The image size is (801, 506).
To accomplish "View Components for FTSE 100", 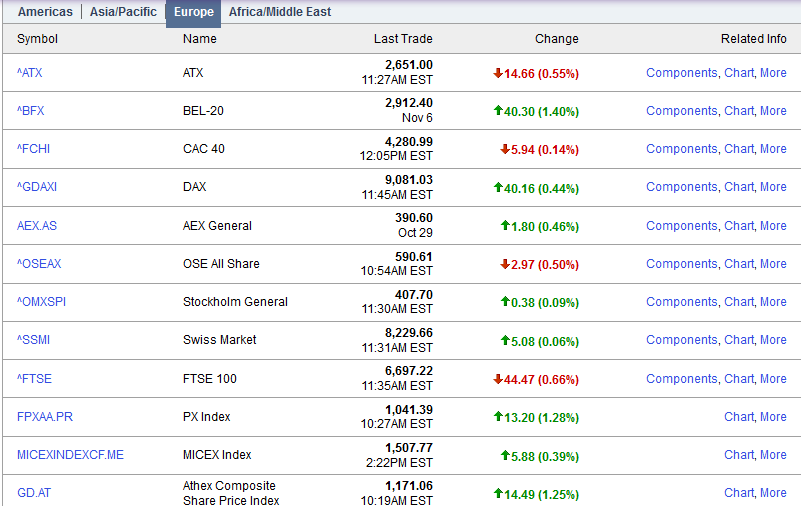I will (682, 379).
